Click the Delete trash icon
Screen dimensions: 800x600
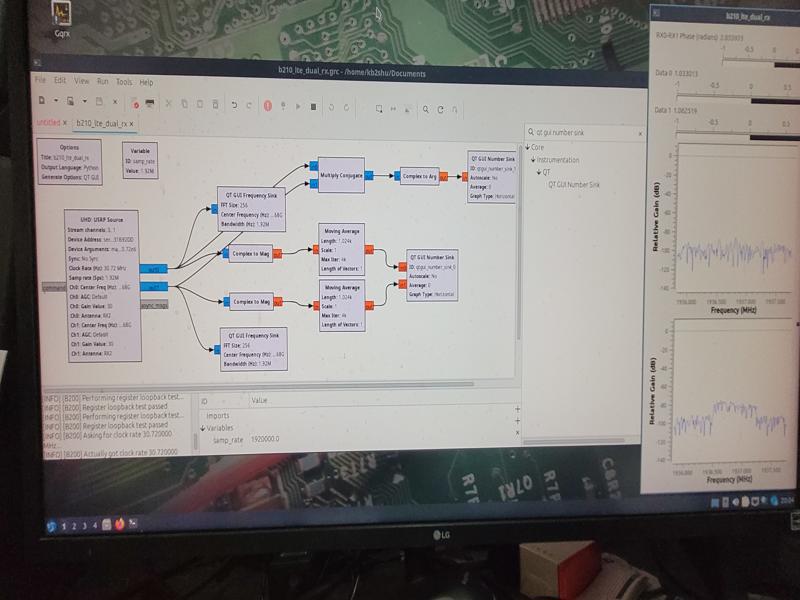(x=215, y=105)
